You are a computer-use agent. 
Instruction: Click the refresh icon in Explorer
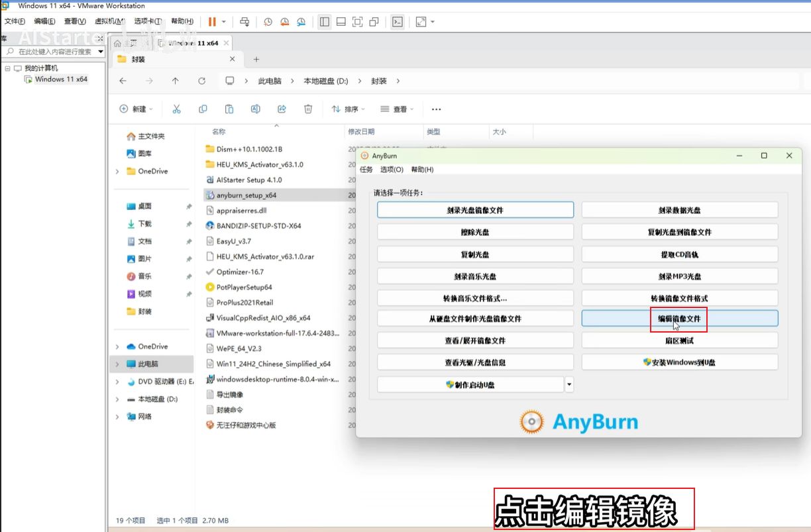201,81
